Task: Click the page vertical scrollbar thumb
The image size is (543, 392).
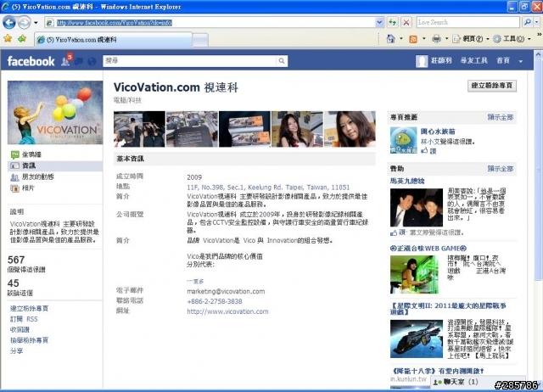Action: (538, 170)
